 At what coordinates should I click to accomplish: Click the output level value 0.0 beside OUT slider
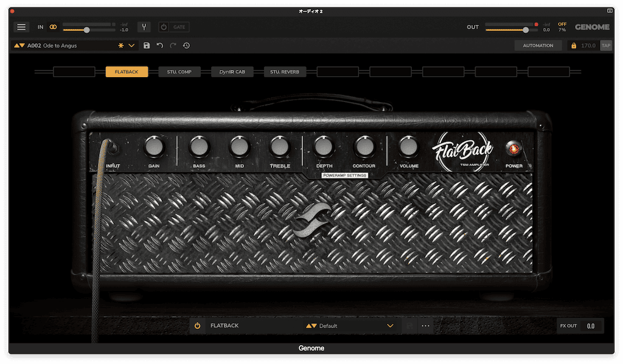point(547,30)
